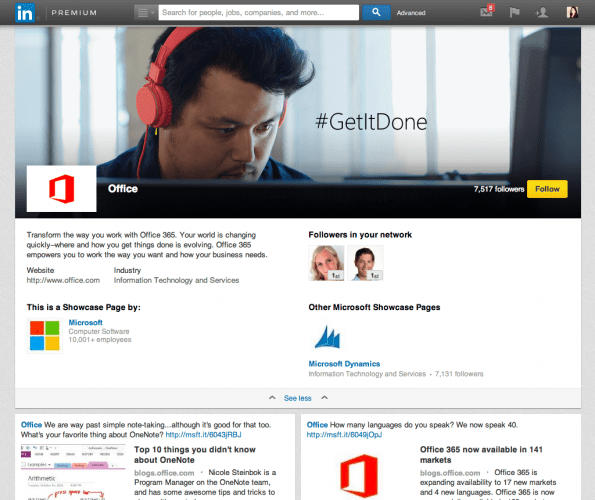This screenshot has height=500, width=595.
Task: Click the '10,001+ employees' text
Action: point(100,340)
